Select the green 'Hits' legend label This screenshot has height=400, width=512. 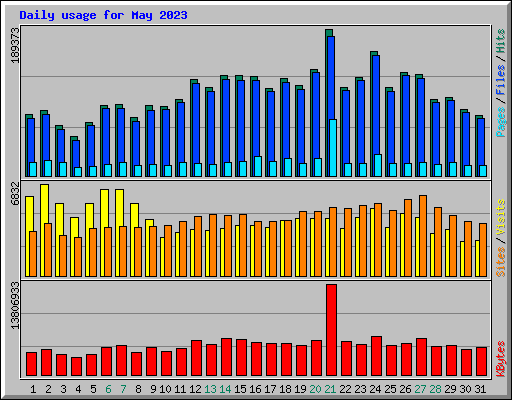click(501, 41)
